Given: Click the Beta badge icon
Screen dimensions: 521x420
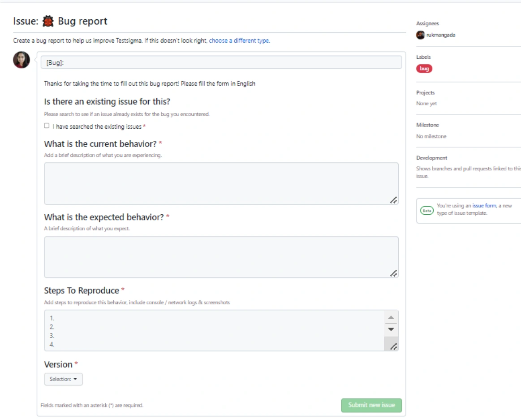Looking at the screenshot, I should [426, 211].
